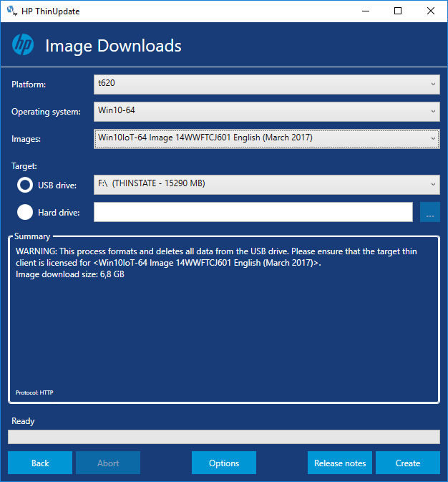The height and width of the screenshot is (482, 448).
Task: Click the HP ThinUpdate title bar icon
Action: (x=12, y=11)
